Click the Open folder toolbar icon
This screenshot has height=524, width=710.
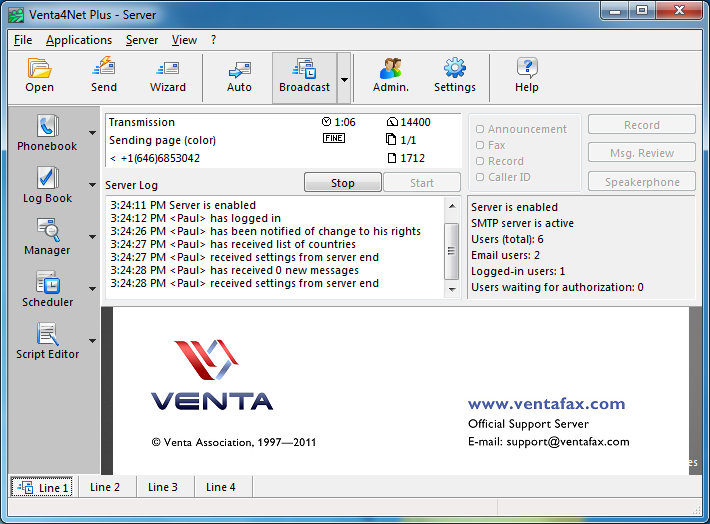[39, 68]
